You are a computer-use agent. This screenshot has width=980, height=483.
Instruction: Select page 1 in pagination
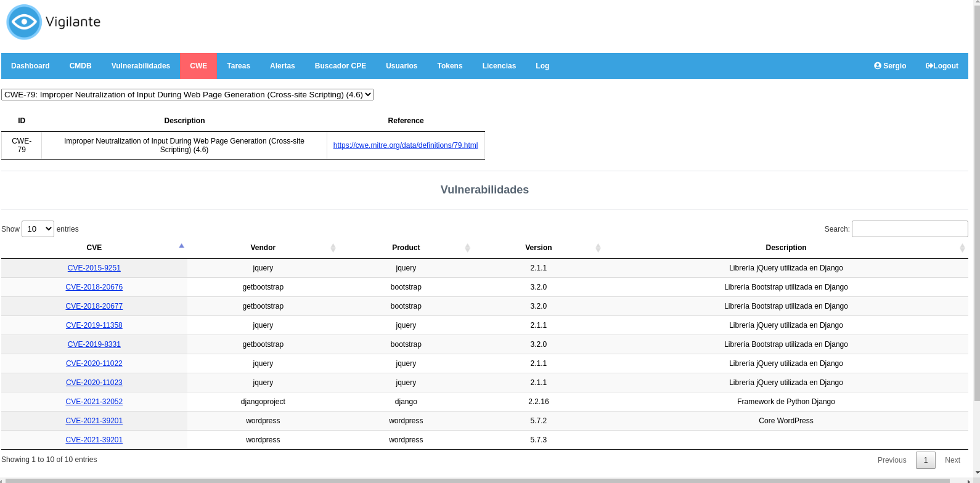click(x=926, y=460)
